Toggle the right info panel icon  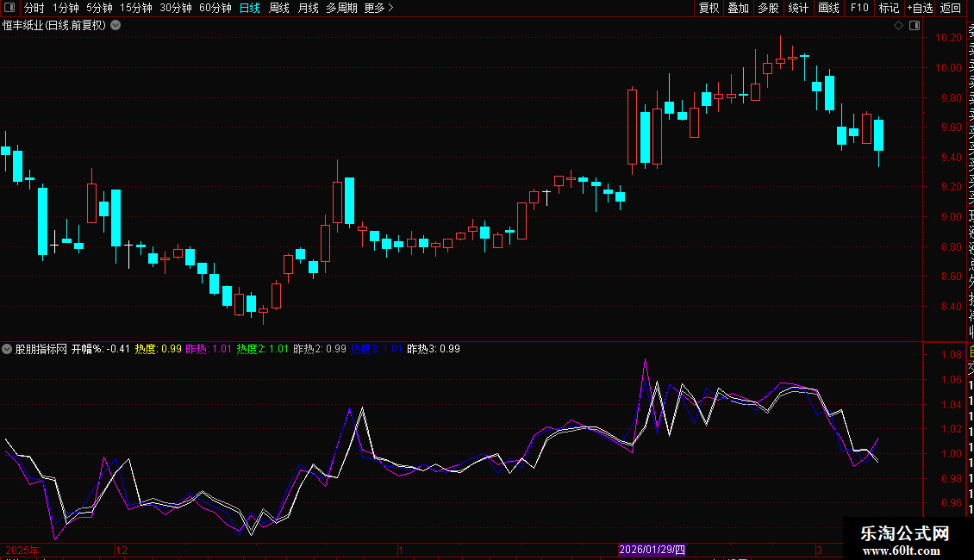[915, 25]
